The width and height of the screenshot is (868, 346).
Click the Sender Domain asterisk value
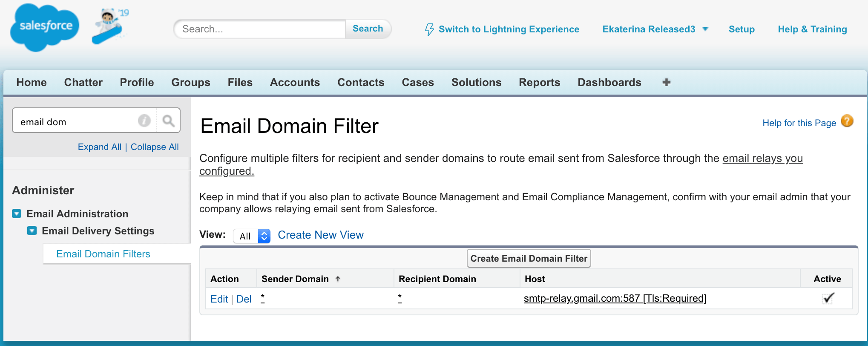[x=263, y=298]
